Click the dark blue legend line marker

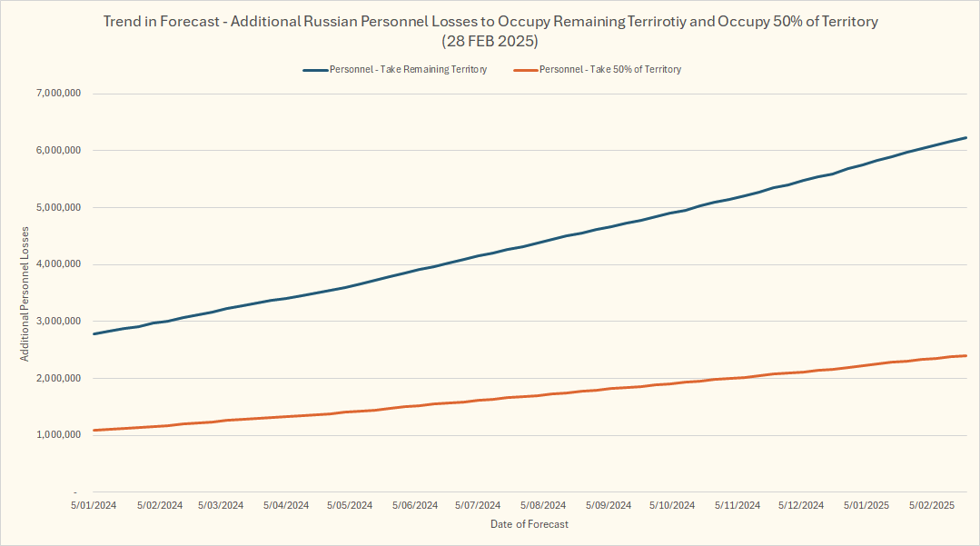(x=314, y=70)
